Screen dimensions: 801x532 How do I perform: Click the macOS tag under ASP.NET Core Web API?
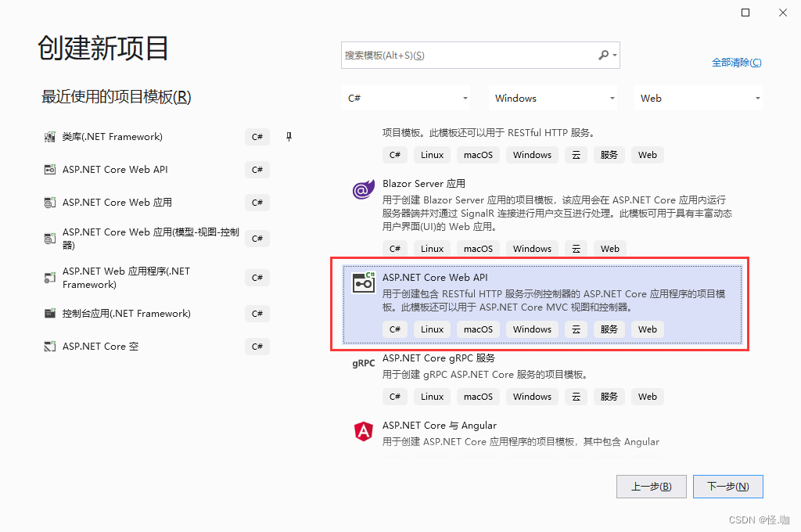click(478, 329)
